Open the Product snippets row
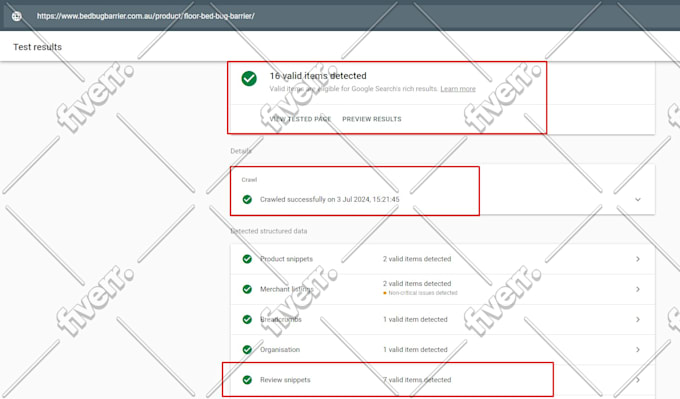Image resolution: width=680 pixels, height=399 pixels. 442,259
